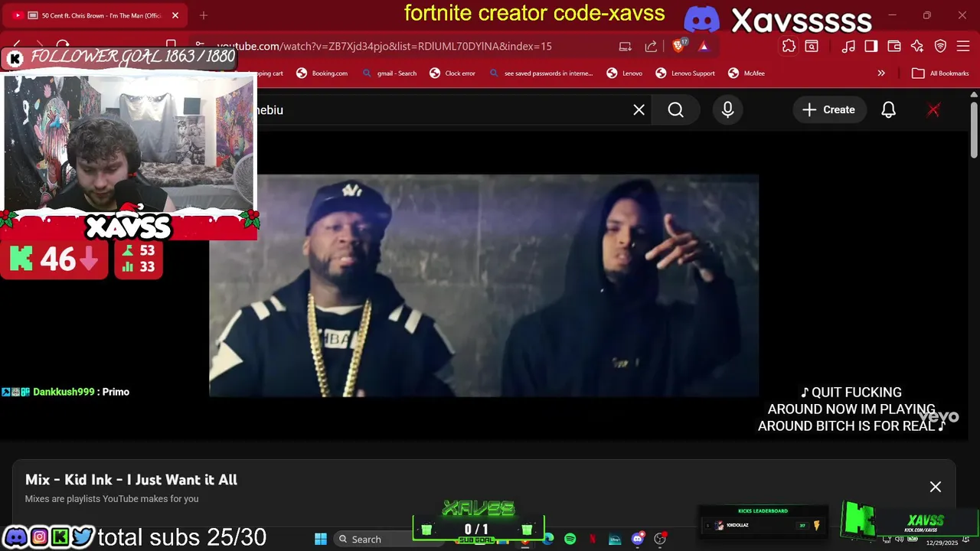The width and height of the screenshot is (980, 551).
Task: Open the Clock error bookmark
Action: pyautogui.click(x=452, y=73)
